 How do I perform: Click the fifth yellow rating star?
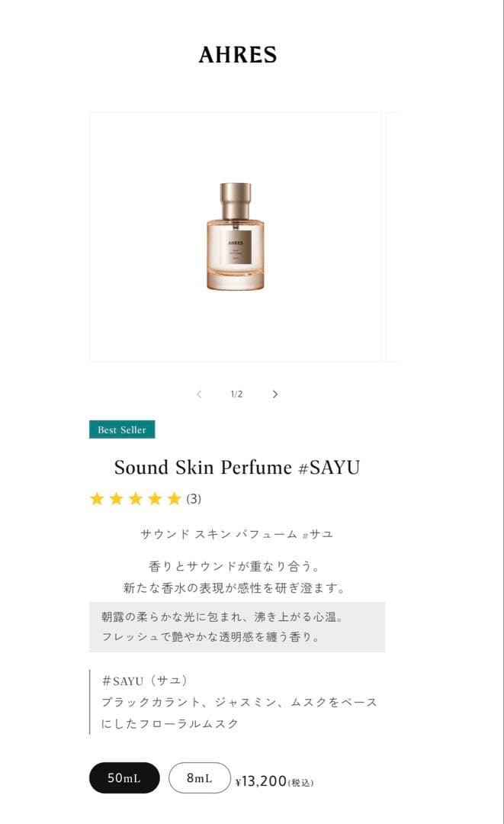point(175,498)
